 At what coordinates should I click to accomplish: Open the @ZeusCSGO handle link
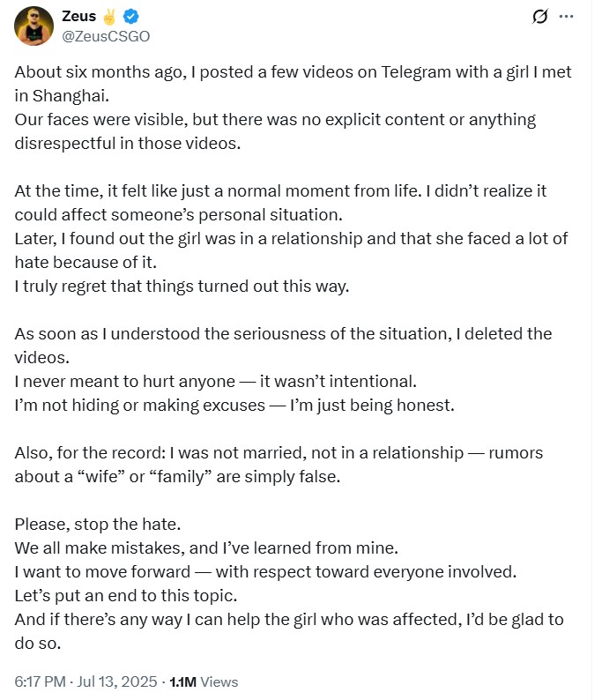pos(106,35)
